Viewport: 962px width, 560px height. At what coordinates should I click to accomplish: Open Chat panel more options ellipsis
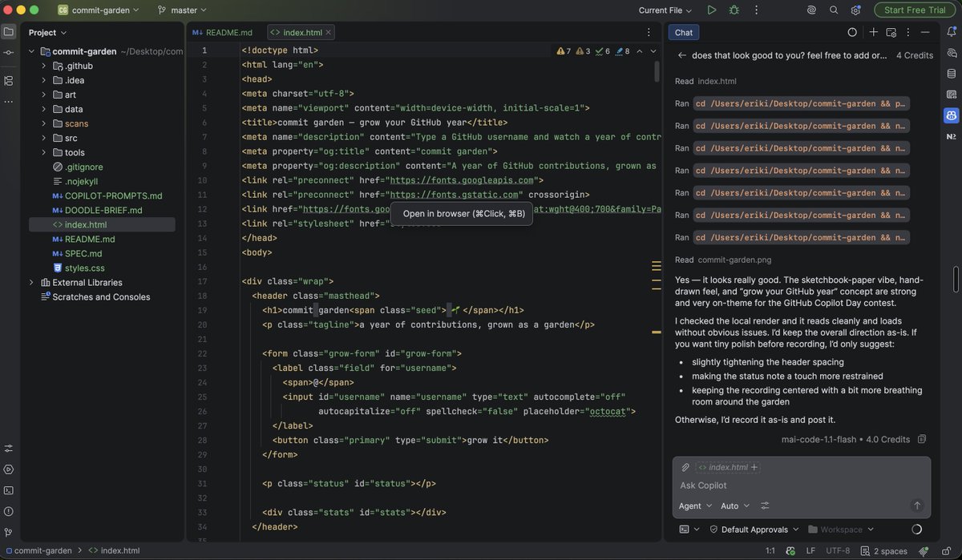[x=908, y=32]
